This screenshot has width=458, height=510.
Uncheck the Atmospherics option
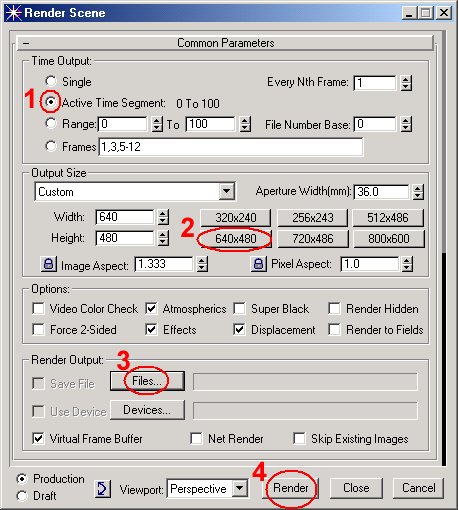151,308
